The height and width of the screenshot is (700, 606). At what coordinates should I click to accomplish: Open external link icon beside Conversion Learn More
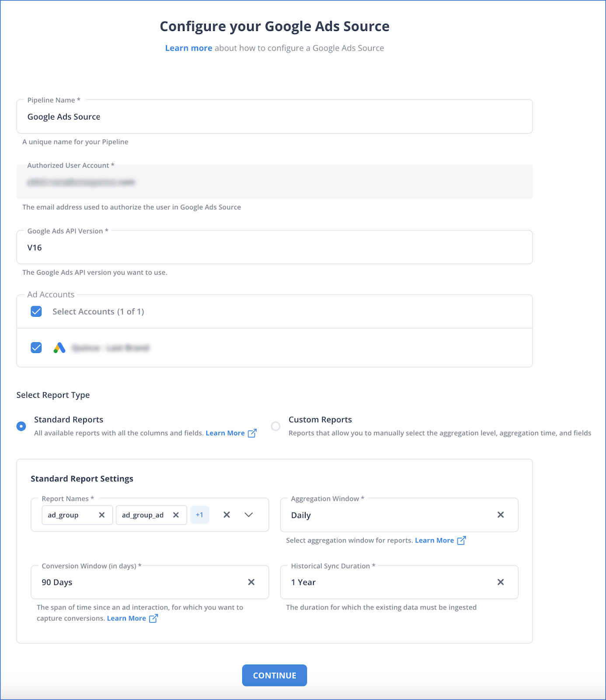click(153, 618)
